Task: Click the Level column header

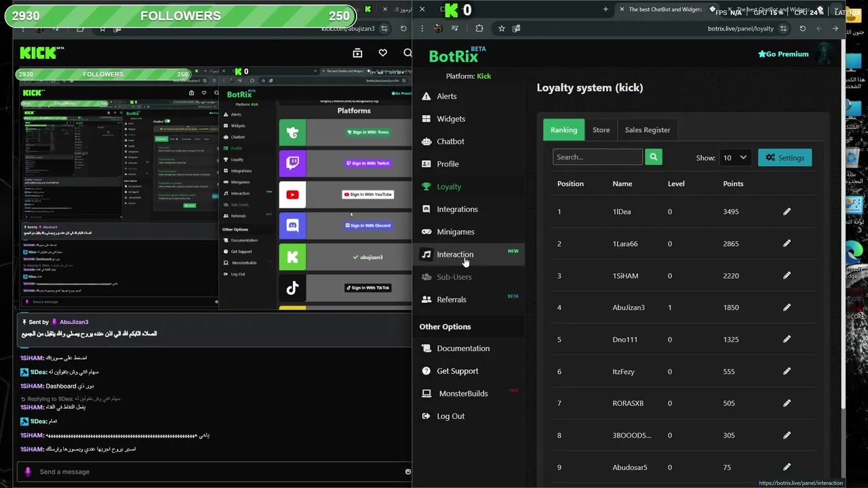Action: point(676,184)
